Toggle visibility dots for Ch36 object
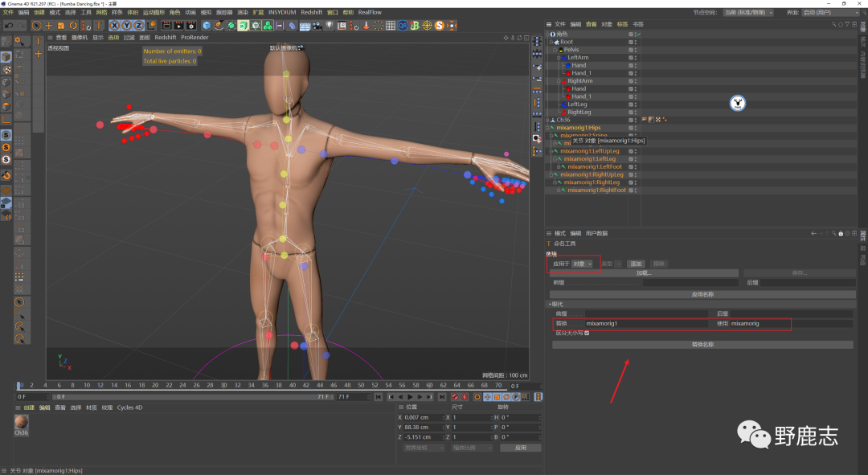This screenshot has width=868, height=475. pyautogui.click(x=636, y=120)
